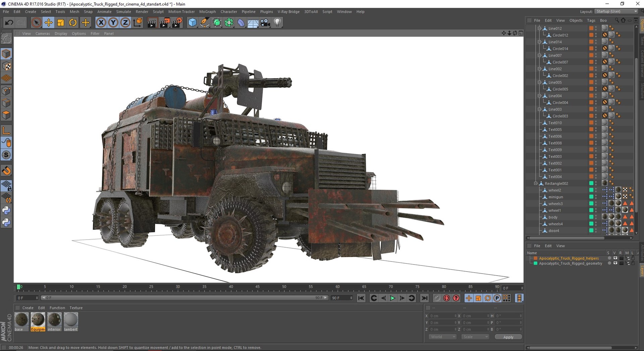The width and height of the screenshot is (644, 351).
Task: Open the V-Ray Bridge menu
Action: coord(288,11)
